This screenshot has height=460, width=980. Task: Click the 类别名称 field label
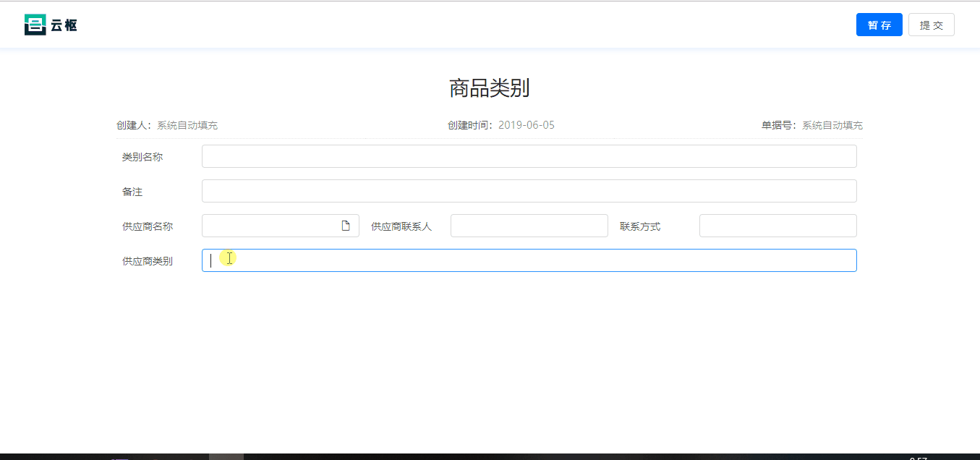point(142,157)
